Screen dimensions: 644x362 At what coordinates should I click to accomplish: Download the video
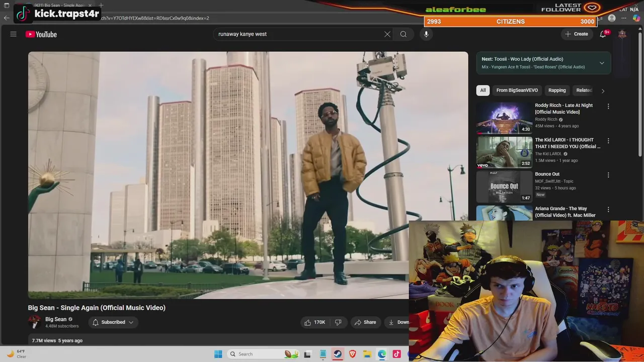(x=397, y=322)
